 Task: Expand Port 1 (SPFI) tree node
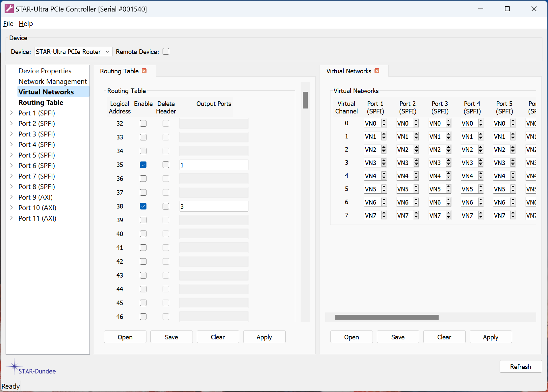coord(12,113)
